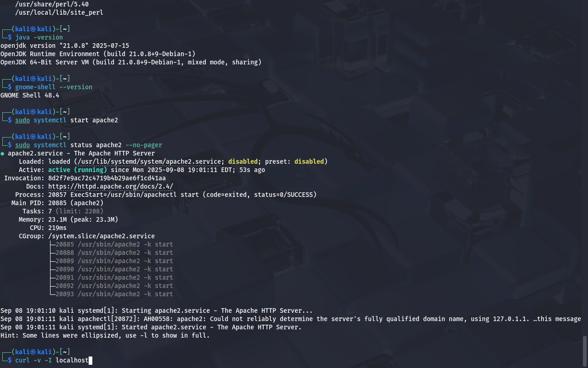Viewport: 588px width, 368px height.
Task: Click the green status dot beside apache2.service
Action: point(2,154)
